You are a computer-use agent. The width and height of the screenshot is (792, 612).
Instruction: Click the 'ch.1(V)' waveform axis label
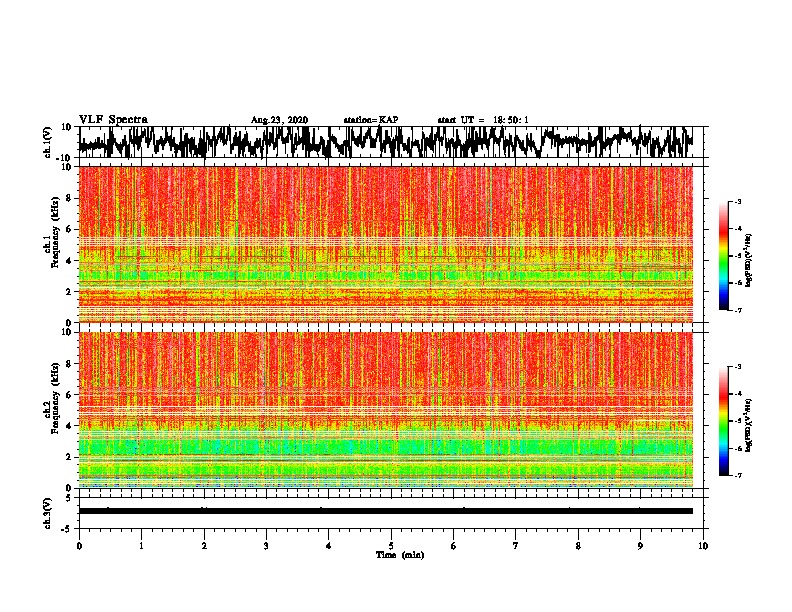(x=48, y=142)
